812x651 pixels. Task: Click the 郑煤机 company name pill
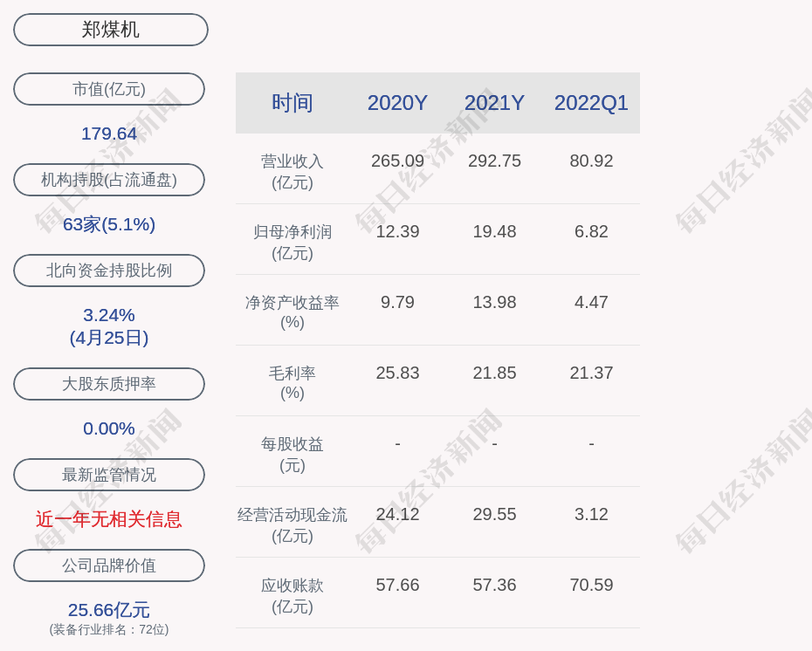tap(111, 30)
